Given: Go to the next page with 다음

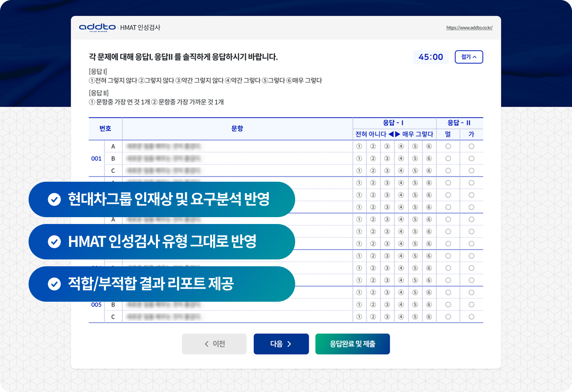Looking at the screenshot, I should pos(281,344).
